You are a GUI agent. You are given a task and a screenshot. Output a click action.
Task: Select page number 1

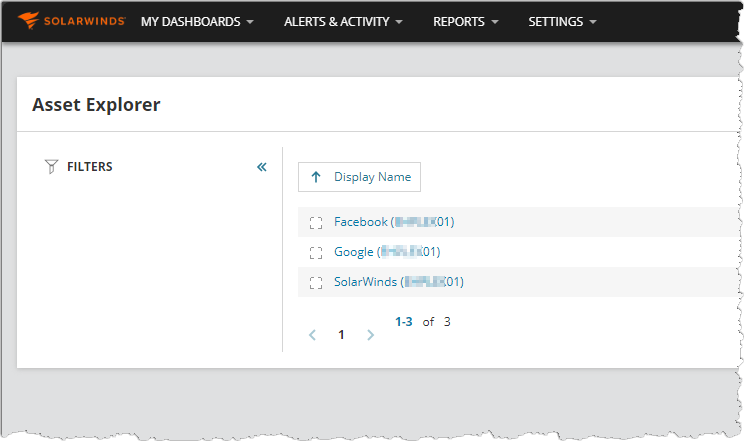click(x=341, y=335)
